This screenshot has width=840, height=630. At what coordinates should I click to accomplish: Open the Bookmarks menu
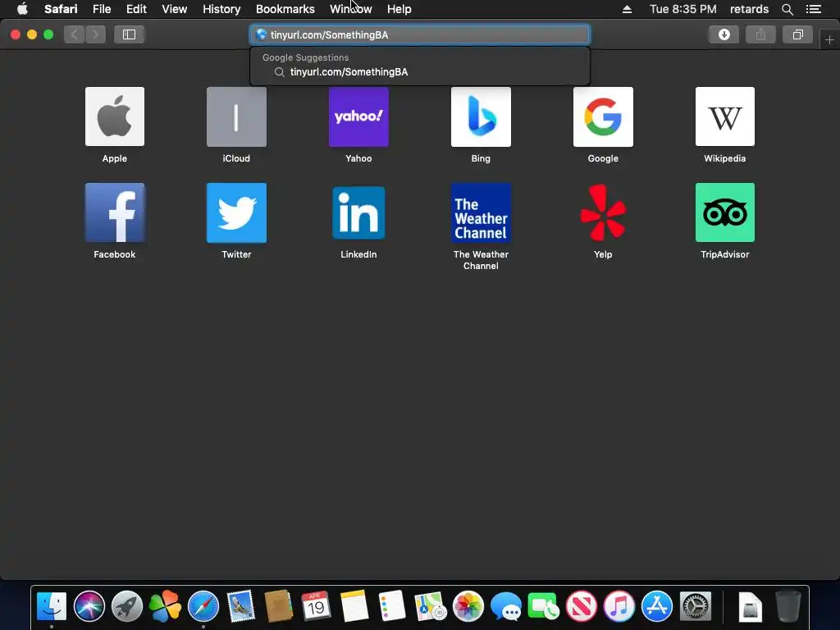click(x=285, y=9)
